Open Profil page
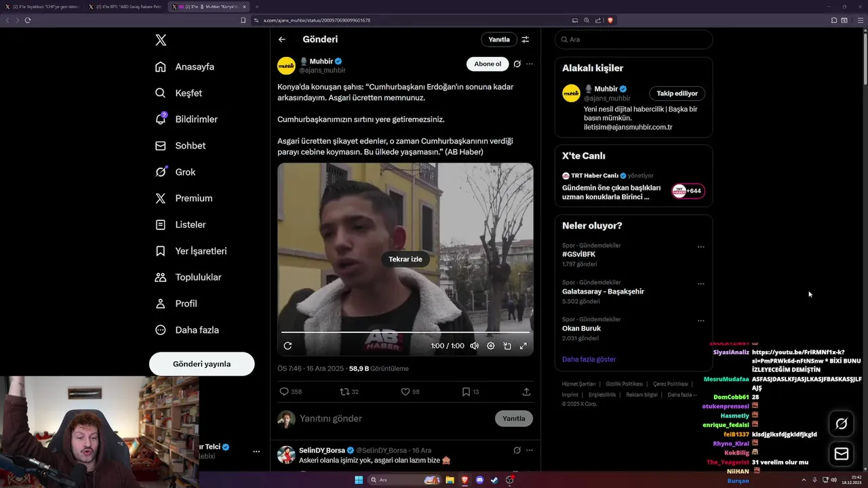 point(176,304)
